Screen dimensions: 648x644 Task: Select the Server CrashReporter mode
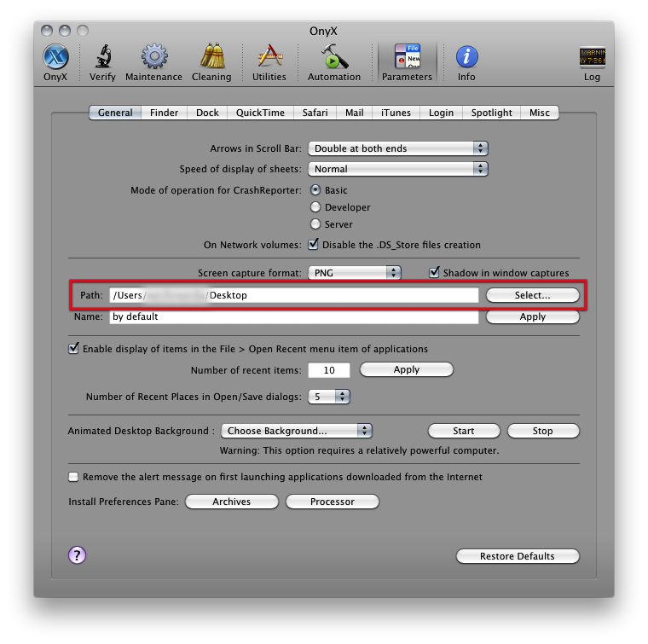click(x=315, y=223)
